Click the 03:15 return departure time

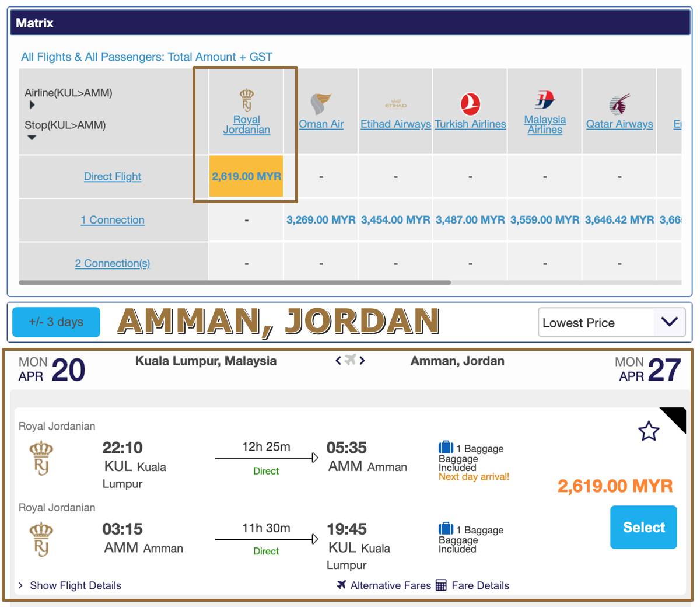(123, 529)
